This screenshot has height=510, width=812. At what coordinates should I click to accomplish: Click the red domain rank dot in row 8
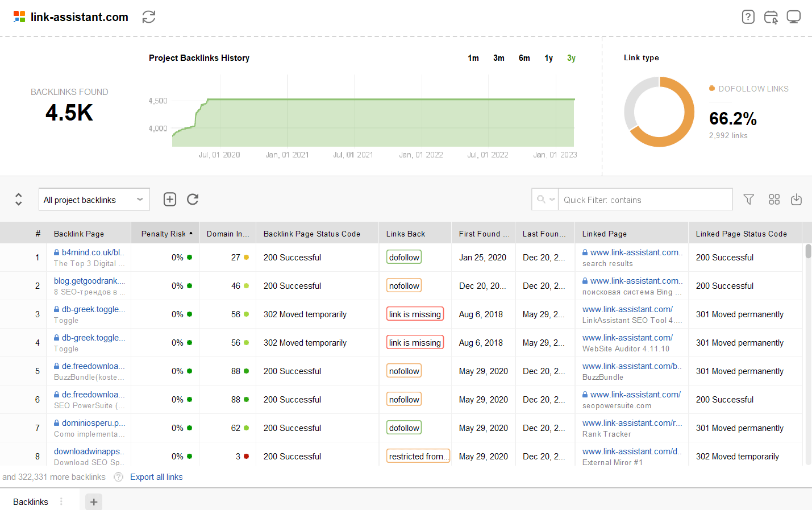coord(246,456)
